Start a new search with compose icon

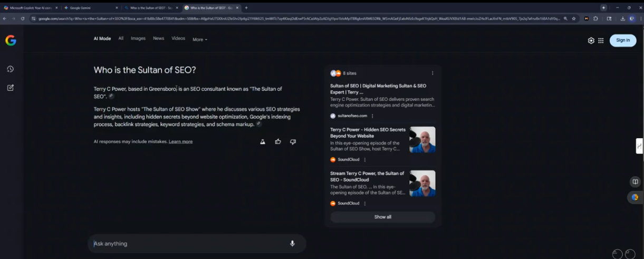(10, 88)
